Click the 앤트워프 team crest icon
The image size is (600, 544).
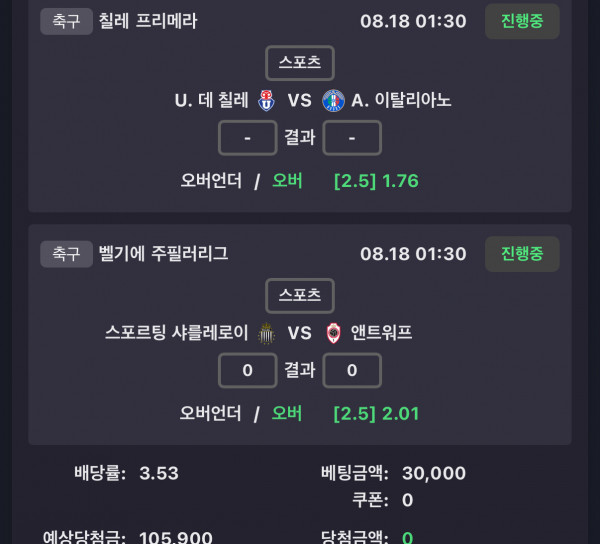333,333
